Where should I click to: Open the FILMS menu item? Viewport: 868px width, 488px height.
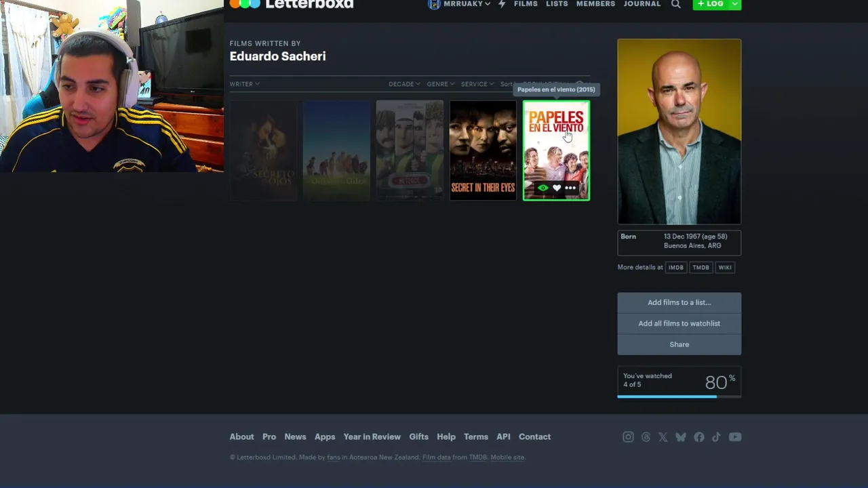pos(526,4)
